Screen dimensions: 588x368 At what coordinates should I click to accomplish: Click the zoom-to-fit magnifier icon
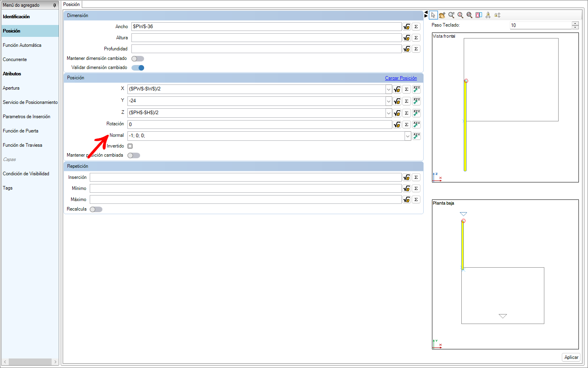470,15
